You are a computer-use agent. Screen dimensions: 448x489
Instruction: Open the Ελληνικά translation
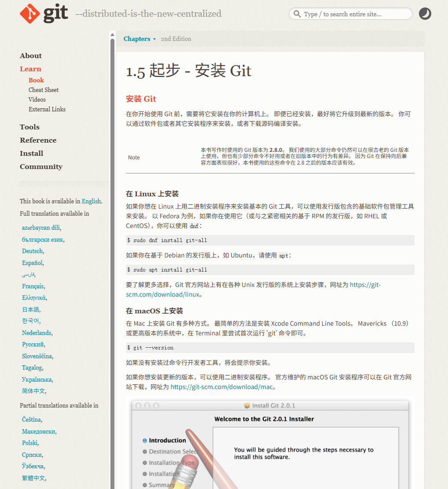(x=34, y=298)
